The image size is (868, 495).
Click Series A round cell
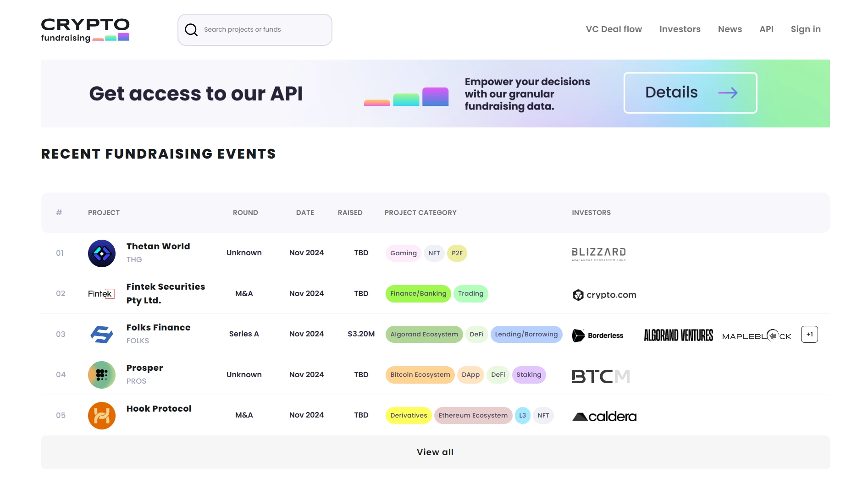(x=244, y=334)
